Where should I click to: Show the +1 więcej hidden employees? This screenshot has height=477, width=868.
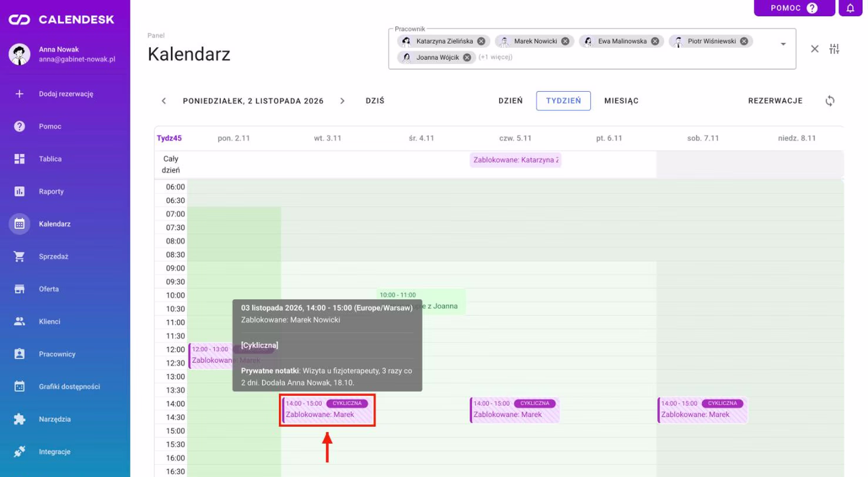coord(496,57)
